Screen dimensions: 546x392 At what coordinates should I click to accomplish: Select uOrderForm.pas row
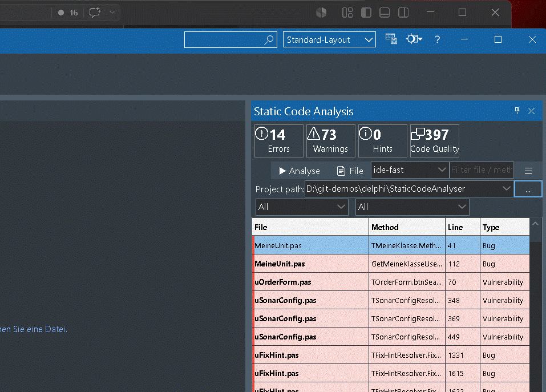click(x=391, y=282)
